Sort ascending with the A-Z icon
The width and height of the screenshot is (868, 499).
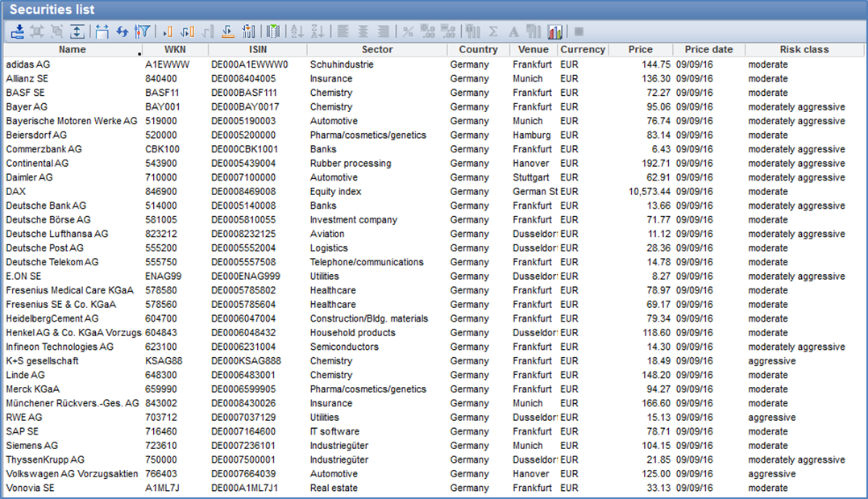tap(297, 31)
